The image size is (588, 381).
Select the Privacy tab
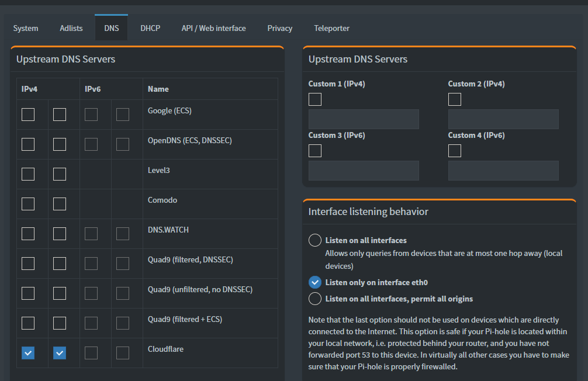[x=280, y=28]
